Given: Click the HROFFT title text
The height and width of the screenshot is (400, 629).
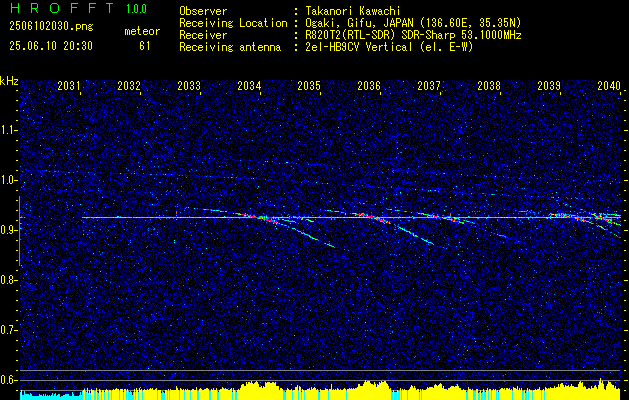Looking at the screenshot, I should [x=62, y=8].
